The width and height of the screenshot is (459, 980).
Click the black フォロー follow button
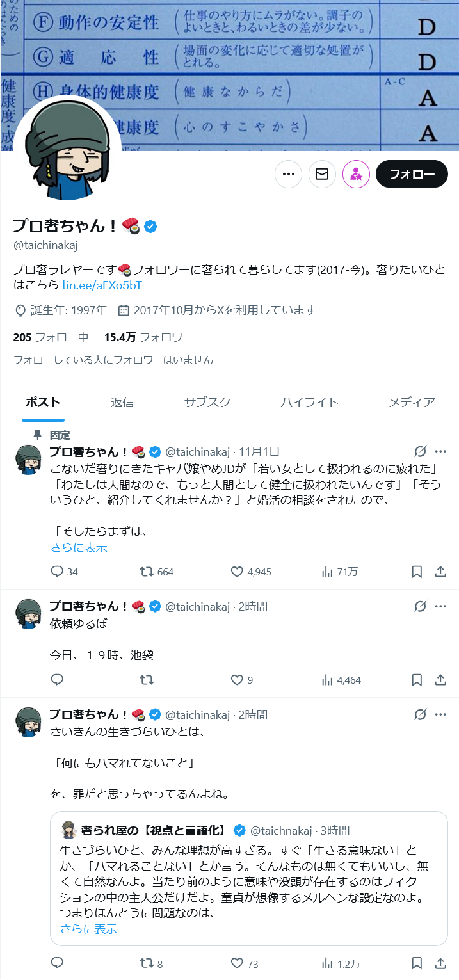tap(412, 174)
